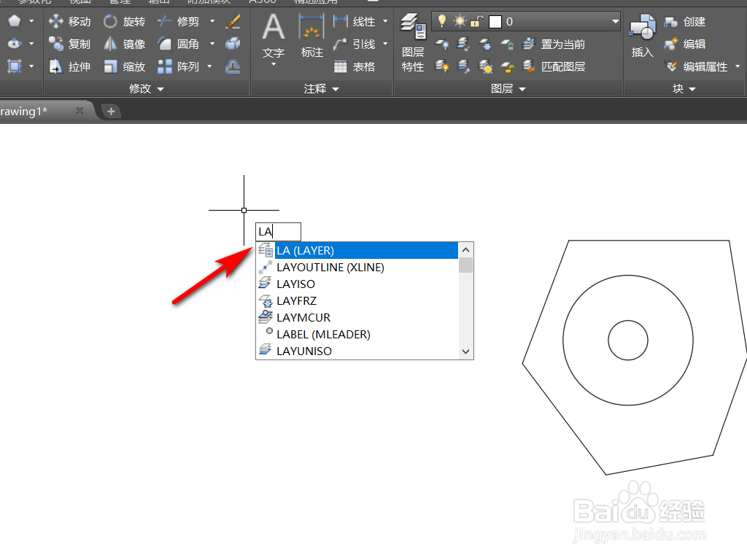Select the Stretch (拉伸) tool

tap(69, 66)
